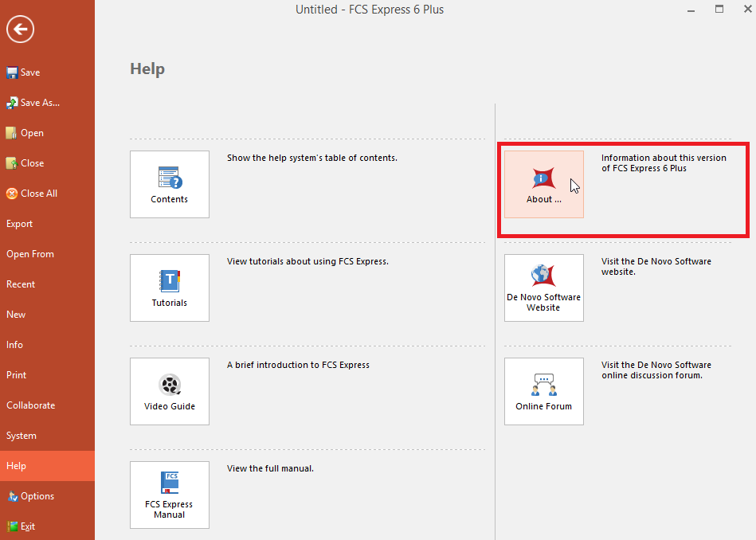Viewport: 756px width, 540px height.
Task: Click 'A brief introduction to FCS Express' text
Action: [x=298, y=365]
